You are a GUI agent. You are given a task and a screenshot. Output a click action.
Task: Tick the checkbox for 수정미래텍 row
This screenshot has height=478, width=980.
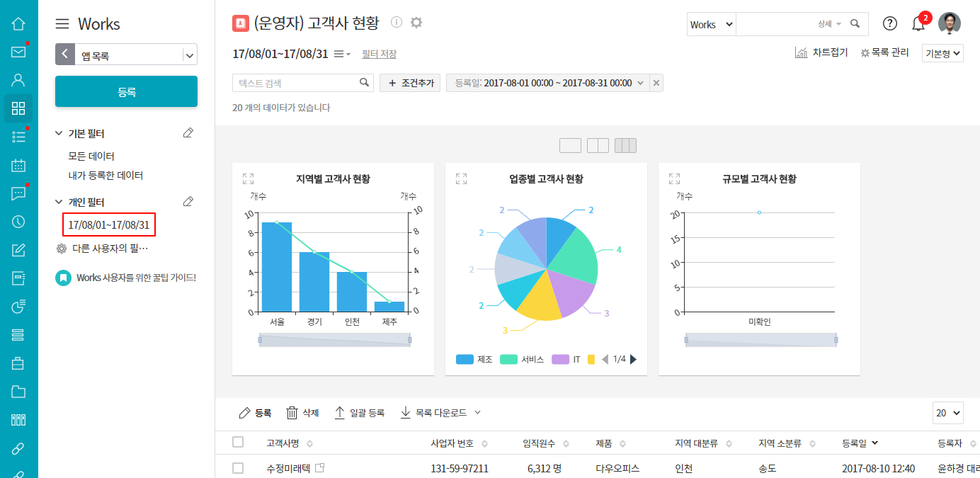238,468
